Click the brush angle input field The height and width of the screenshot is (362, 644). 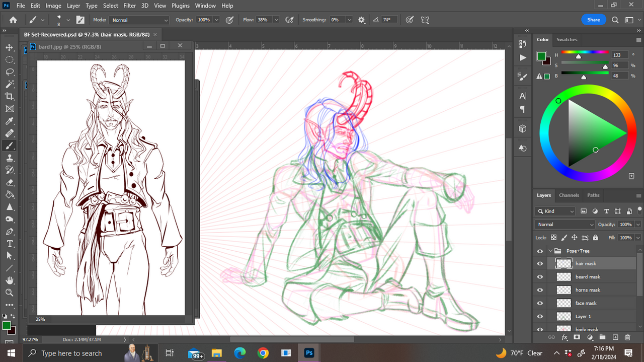[389, 20]
